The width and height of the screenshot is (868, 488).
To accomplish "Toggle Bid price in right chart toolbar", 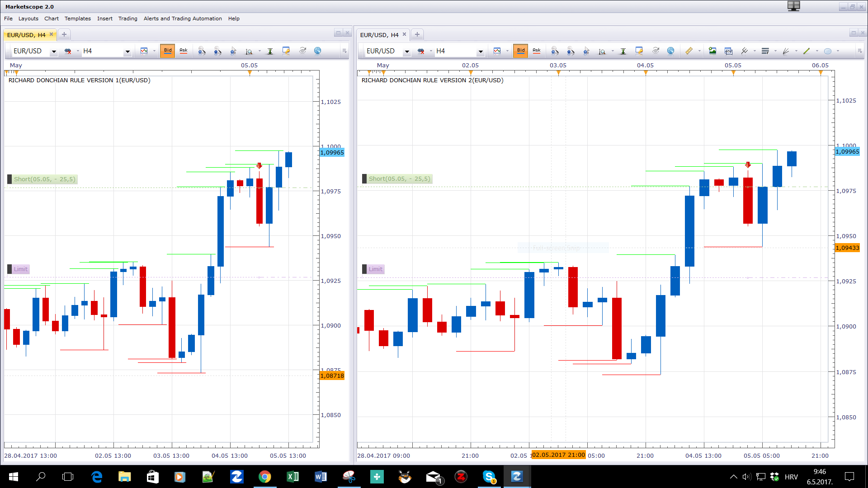I will pos(521,51).
